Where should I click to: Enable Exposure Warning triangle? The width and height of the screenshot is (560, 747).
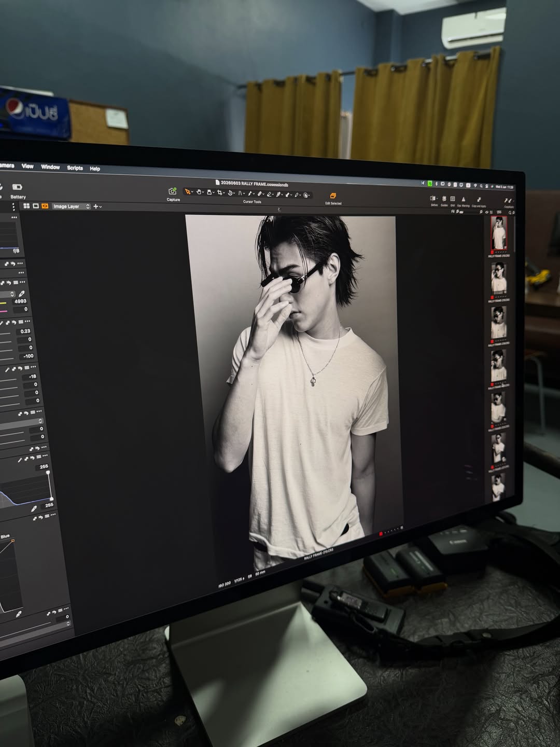coord(464,199)
